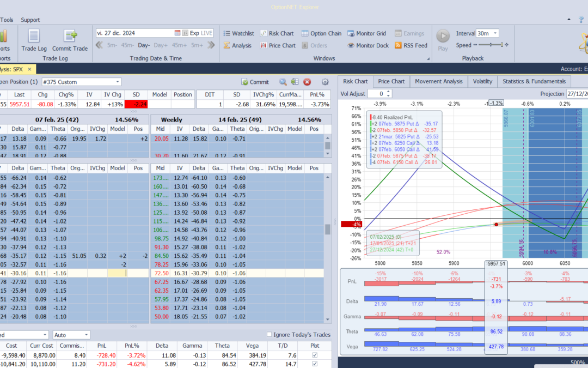This screenshot has height=368, width=588.
Task: Expand the #375 Custom position dropdown
Action: pyautogui.click(x=117, y=82)
